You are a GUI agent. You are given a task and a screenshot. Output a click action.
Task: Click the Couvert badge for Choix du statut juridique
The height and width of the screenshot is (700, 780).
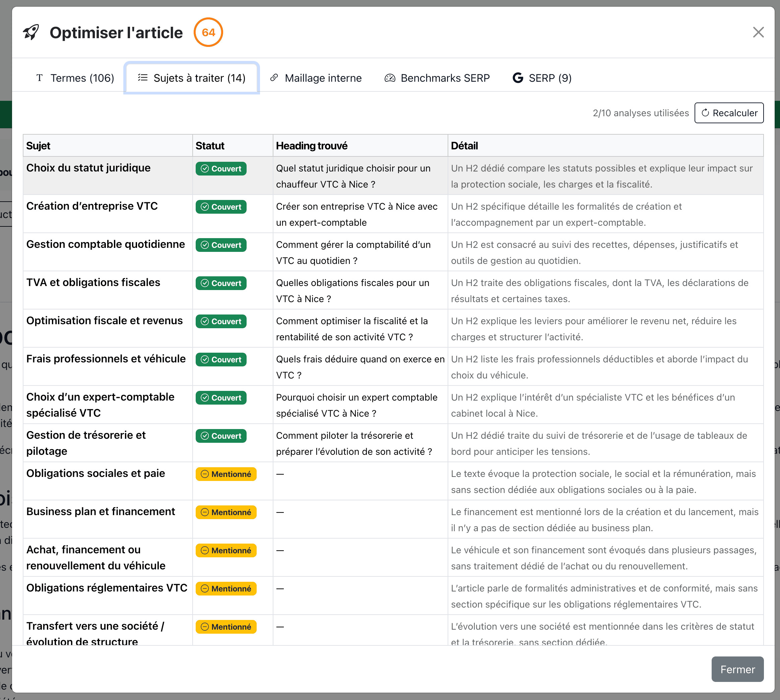[x=221, y=169]
